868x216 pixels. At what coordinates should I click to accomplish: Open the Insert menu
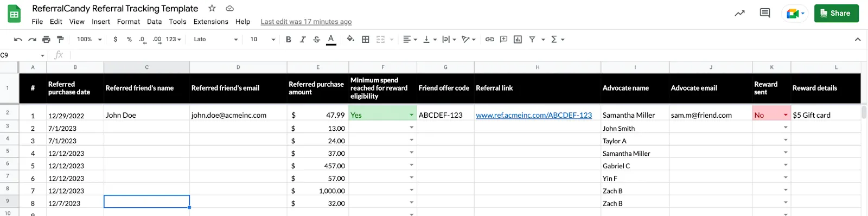(x=101, y=22)
